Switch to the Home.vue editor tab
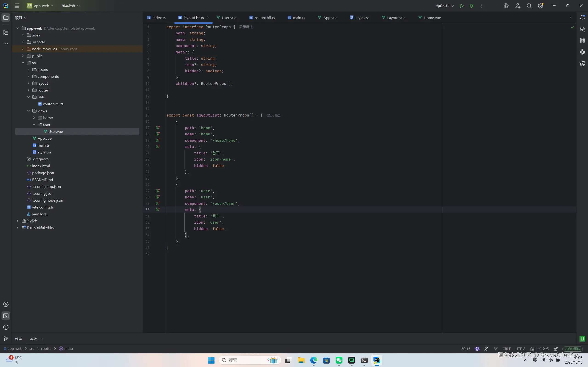 pyautogui.click(x=432, y=18)
